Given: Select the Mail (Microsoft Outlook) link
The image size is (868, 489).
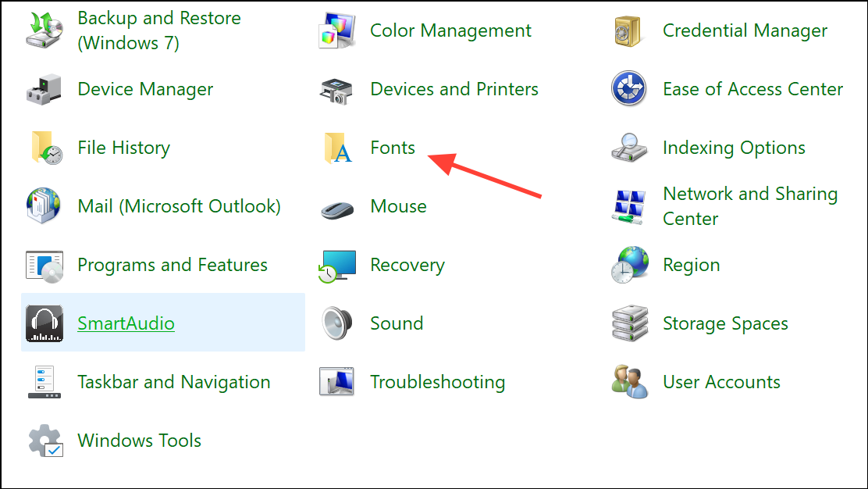Looking at the screenshot, I should pyautogui.click(x=179, y=206).
